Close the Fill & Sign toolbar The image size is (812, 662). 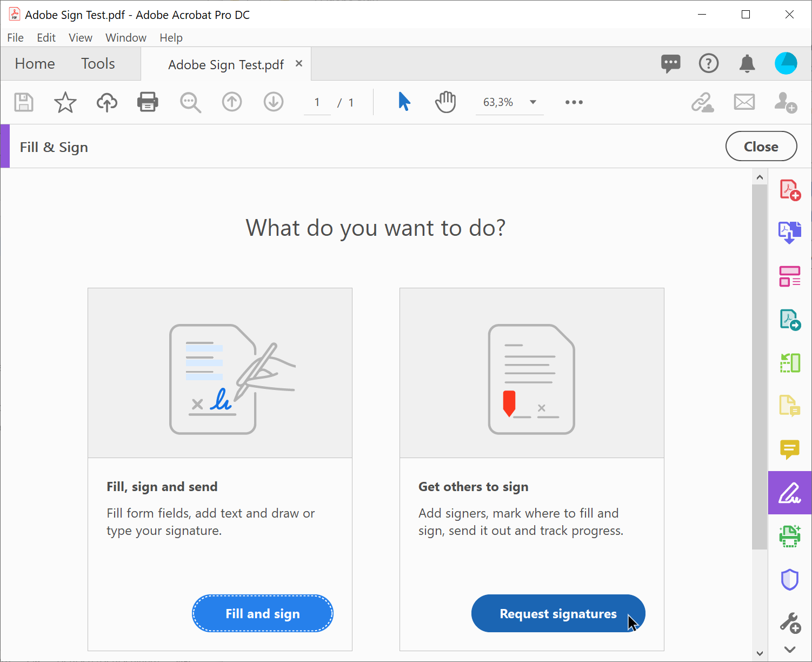[761, 146]
